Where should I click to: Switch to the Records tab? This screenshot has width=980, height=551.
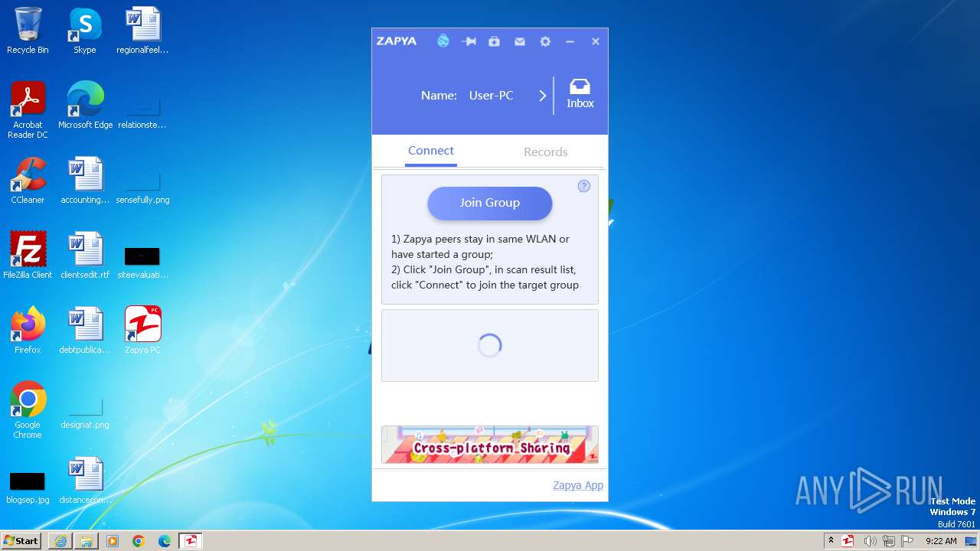coord(546,152)
